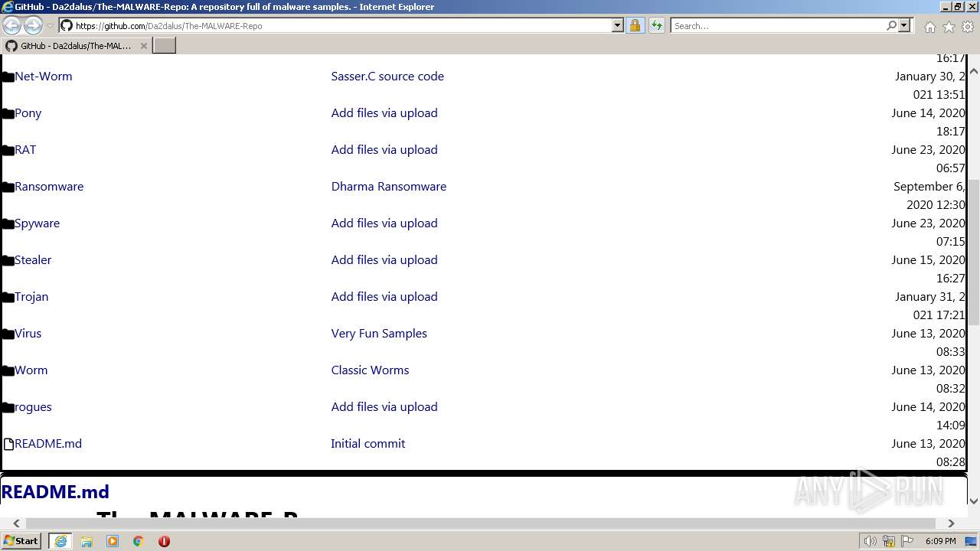
Task: Open the recent pages dropdown arrow
Action: [x=51, y=26]
